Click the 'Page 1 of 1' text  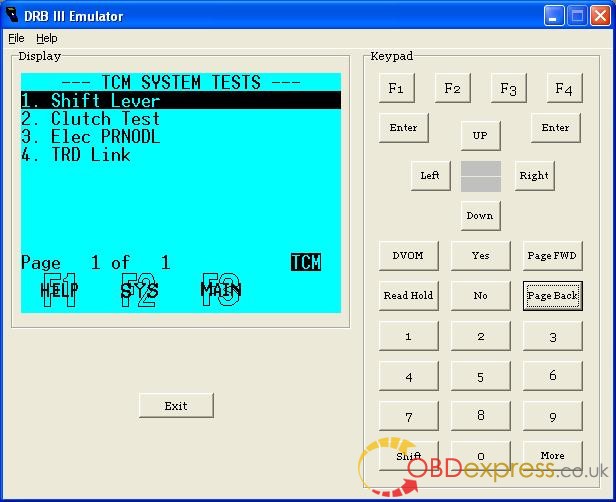[x=95, y=262]
